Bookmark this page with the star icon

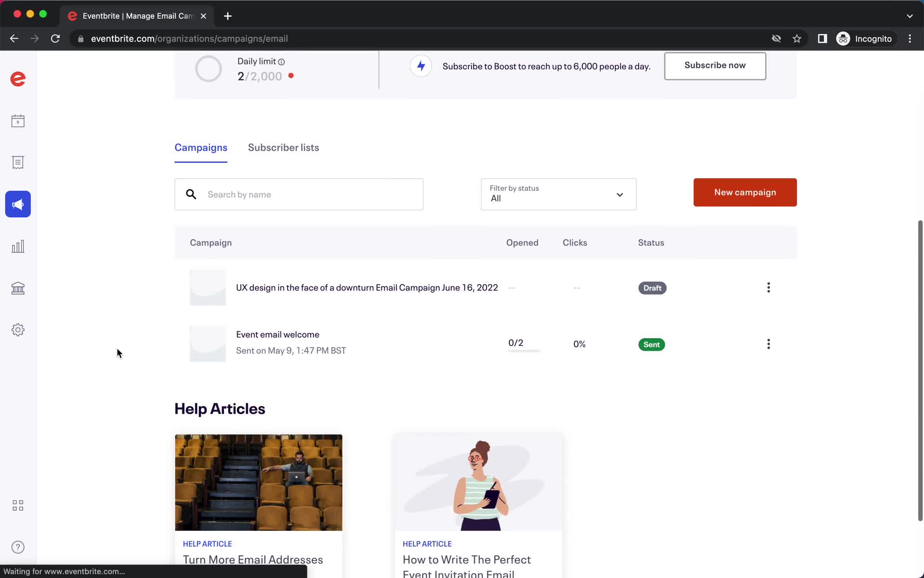pyautogui.click(x=797, y=39)
